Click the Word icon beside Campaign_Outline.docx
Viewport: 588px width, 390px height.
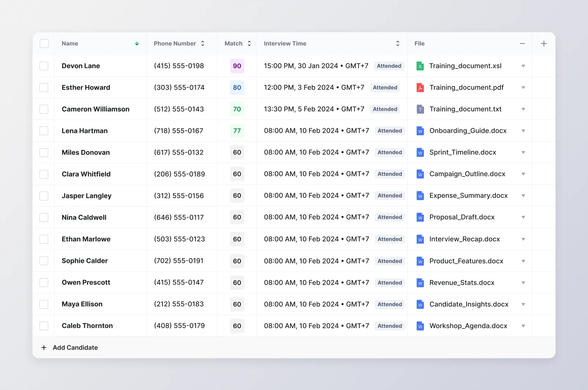[x=420, y=174]
